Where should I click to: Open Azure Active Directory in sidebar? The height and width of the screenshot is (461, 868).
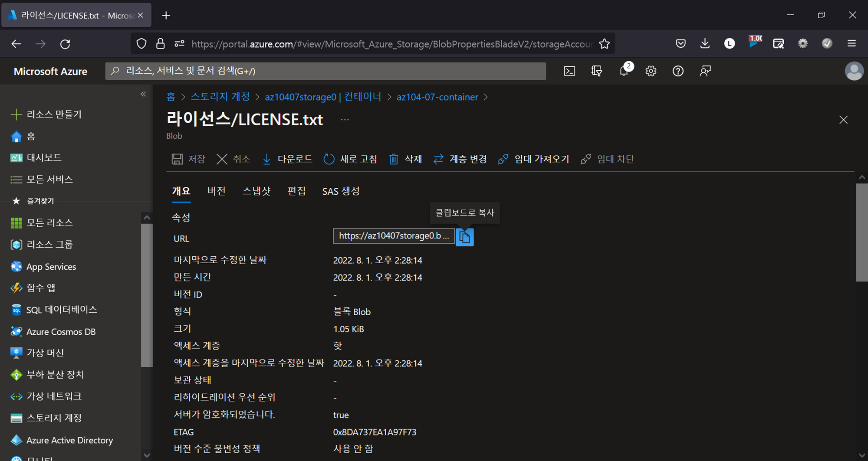point(62,440)
